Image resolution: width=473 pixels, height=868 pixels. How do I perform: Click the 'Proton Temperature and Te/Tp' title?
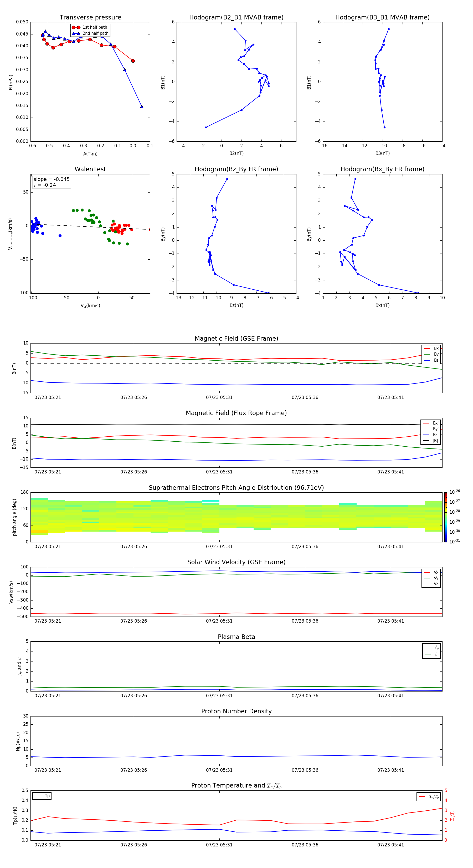[236, 786]
